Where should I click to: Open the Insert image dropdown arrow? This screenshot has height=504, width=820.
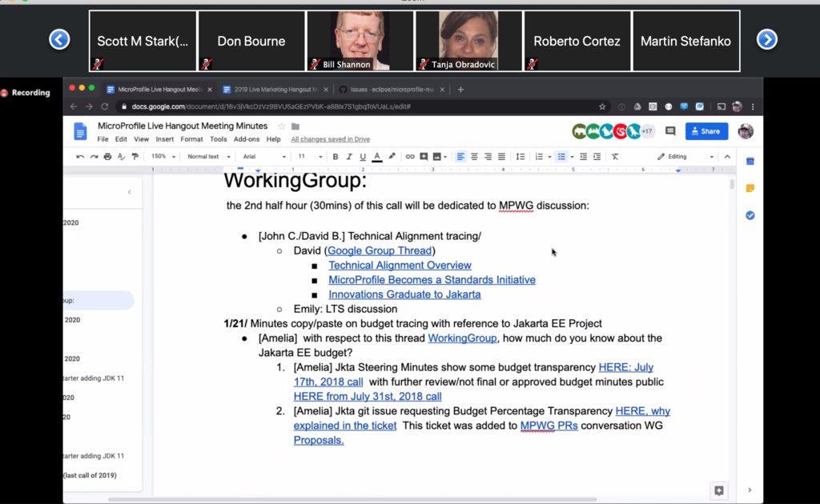point(445,157)
